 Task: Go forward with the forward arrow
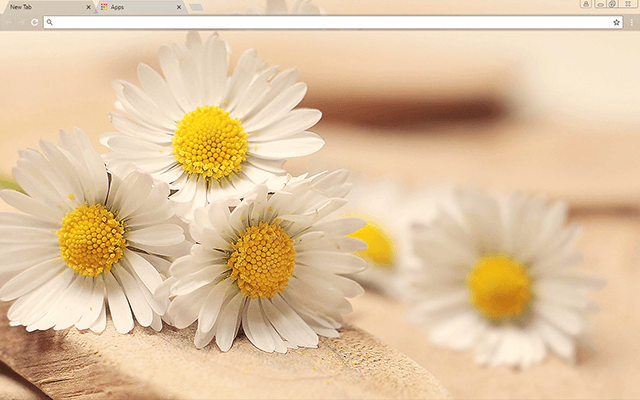(21, 22)
